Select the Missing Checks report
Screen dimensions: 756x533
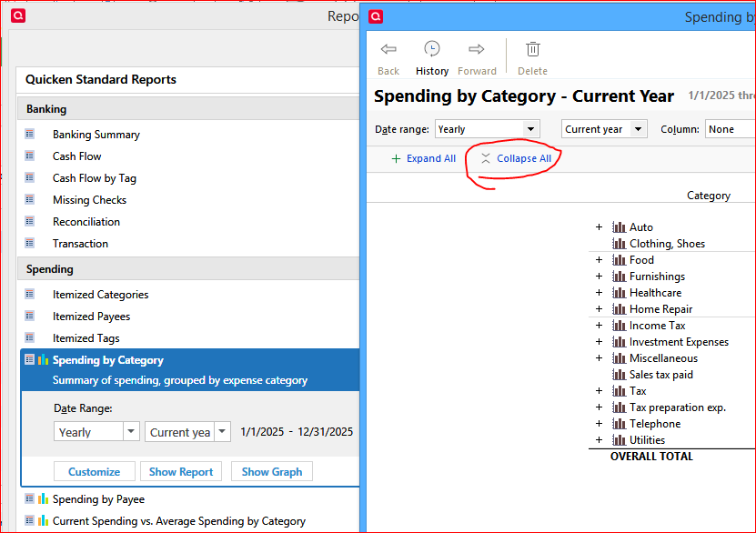click(90, 200)
